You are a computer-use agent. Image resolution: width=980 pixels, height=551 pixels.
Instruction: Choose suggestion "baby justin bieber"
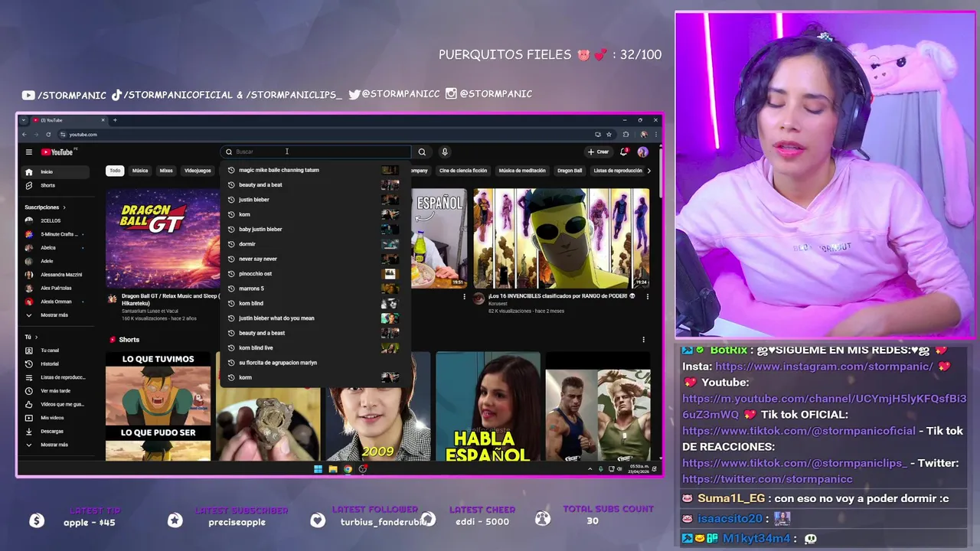click(314, 229)
